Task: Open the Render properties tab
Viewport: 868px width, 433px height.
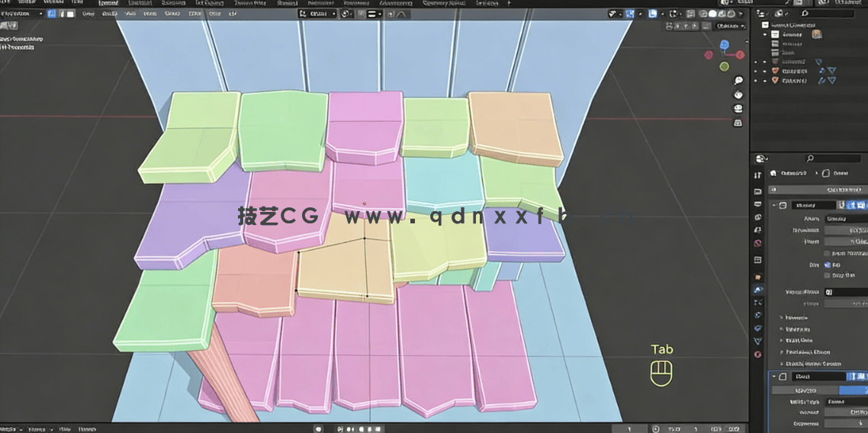Action: (758, 192)
